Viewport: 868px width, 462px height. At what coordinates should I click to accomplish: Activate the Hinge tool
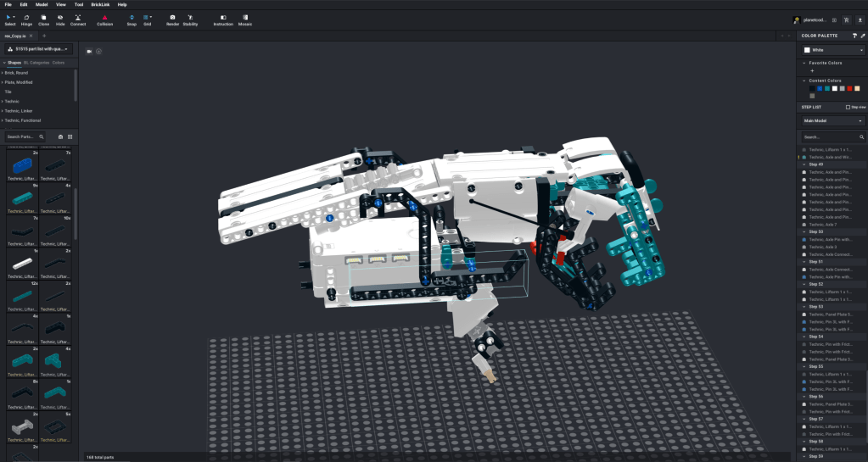(x=26, y=19)
